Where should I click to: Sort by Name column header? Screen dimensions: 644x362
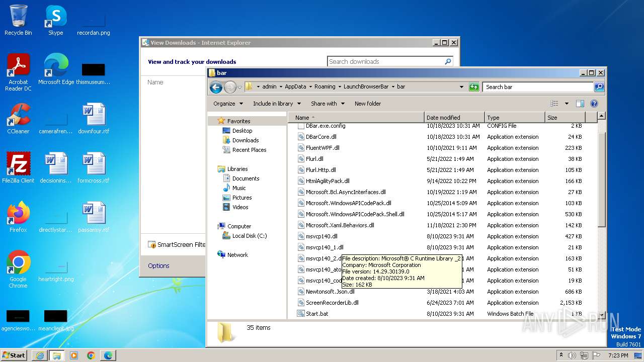356,118
